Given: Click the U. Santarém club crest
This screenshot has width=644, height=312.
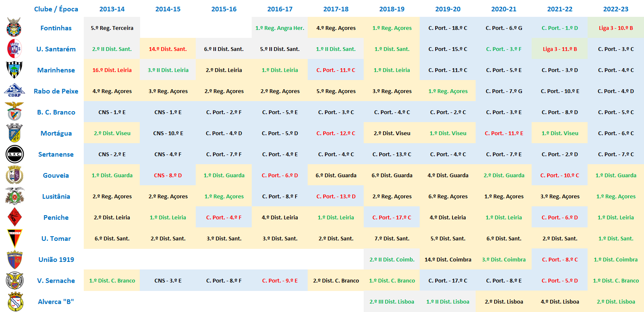Looking at the screenshot, I should coord(14,49).
